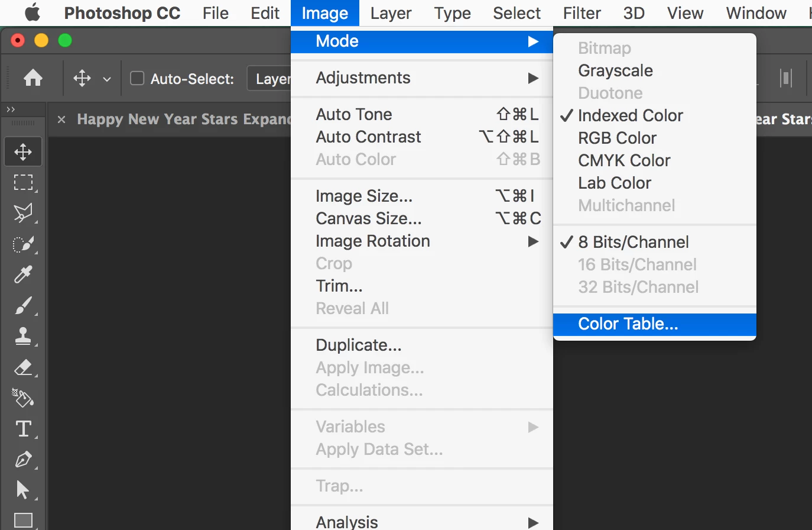812x530 pixels.
Task: Switch to CMYK Color mode
Action: click(x=655, y=160)
